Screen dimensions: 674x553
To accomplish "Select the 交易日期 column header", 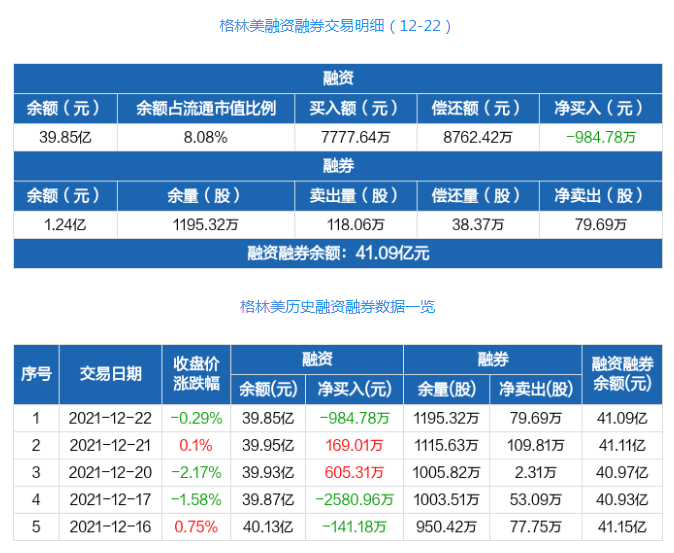I will click(x=110, y=374).
